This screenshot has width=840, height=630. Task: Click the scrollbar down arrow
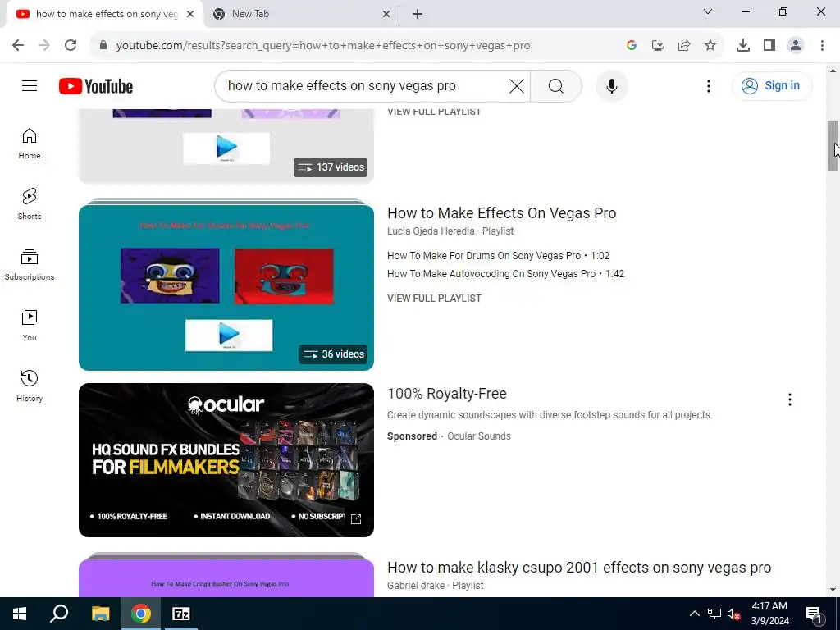[x=833, y=591]
